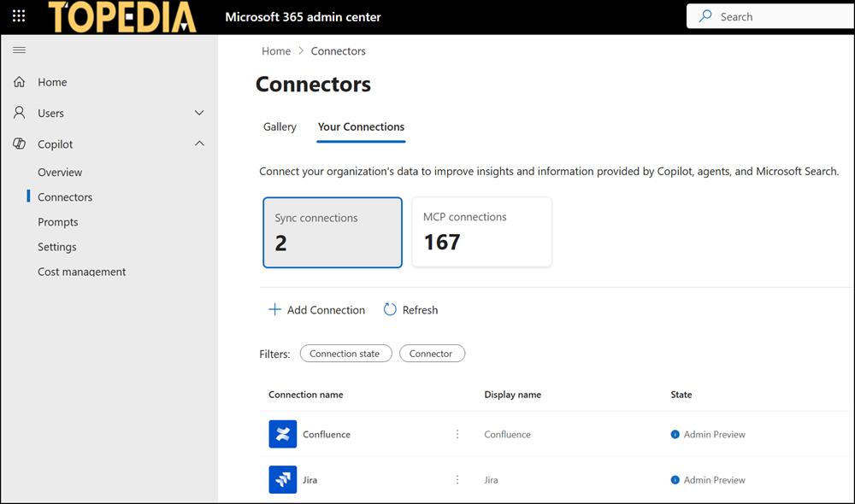Click into the Search box
The image size is (855, 504).
click(770, 16)
